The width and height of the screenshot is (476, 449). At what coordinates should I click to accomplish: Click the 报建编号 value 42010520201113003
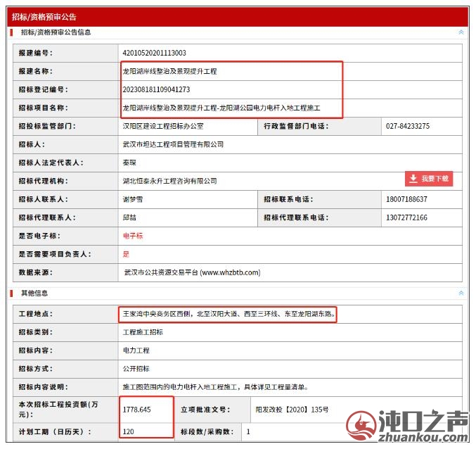[154, 53]
